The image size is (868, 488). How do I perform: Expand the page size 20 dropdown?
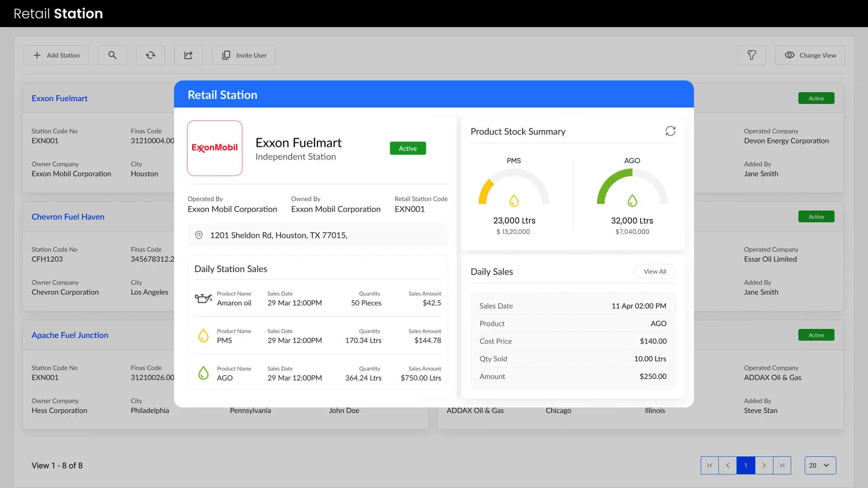(x=820, y=465)
